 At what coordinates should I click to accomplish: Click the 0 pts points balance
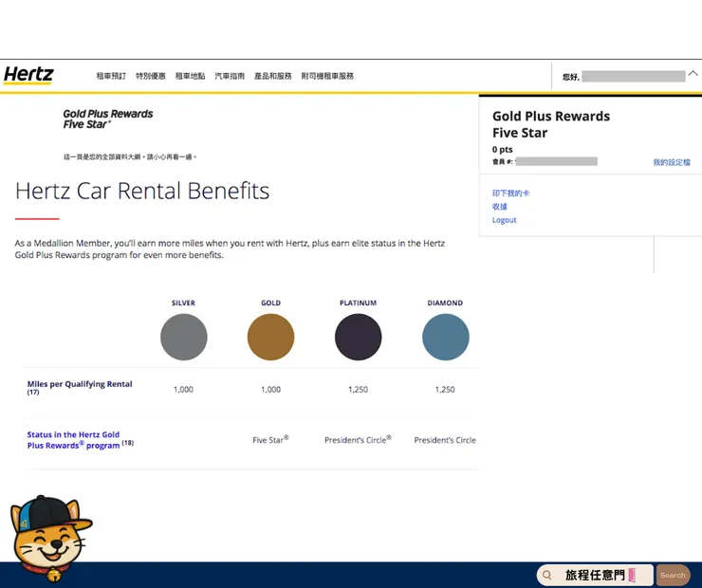pos(503,150)
